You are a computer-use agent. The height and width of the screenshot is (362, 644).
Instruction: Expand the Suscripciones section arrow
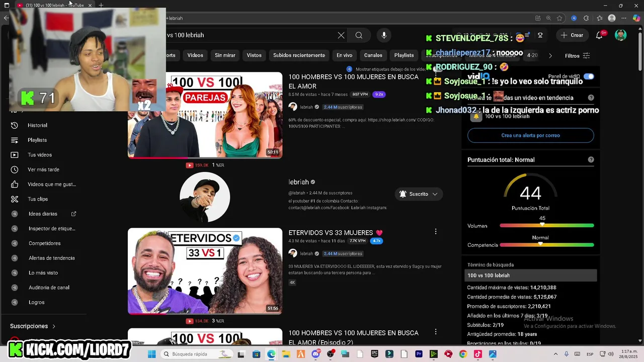click(54, 326)
